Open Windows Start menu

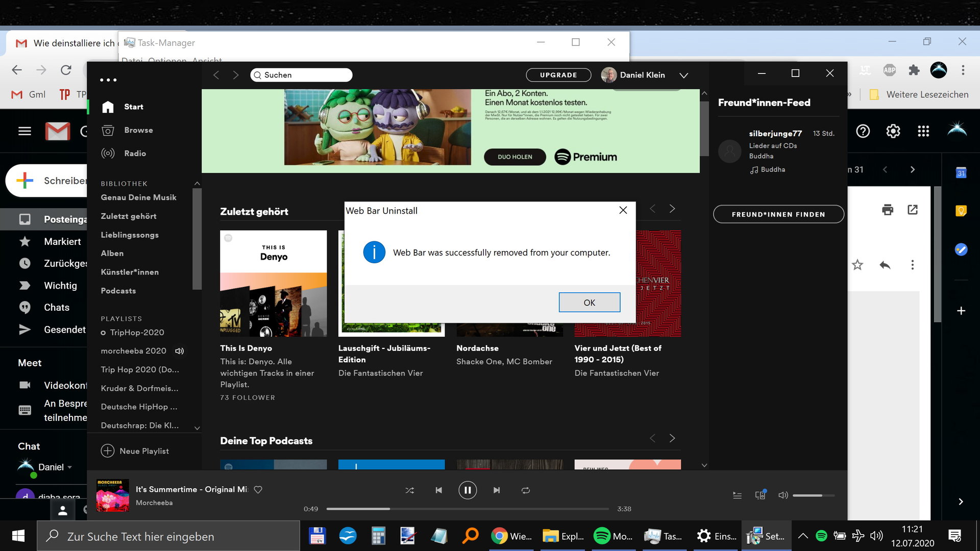point(18,536)
